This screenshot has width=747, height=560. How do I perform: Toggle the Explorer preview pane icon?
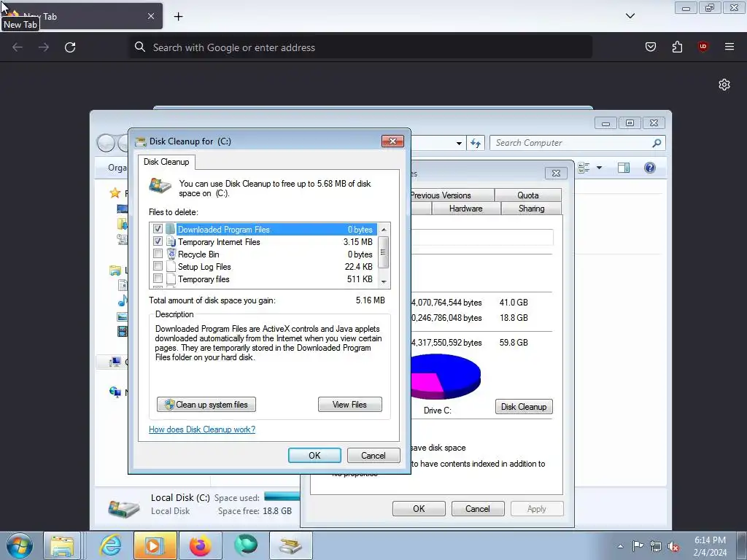point(624,168)
